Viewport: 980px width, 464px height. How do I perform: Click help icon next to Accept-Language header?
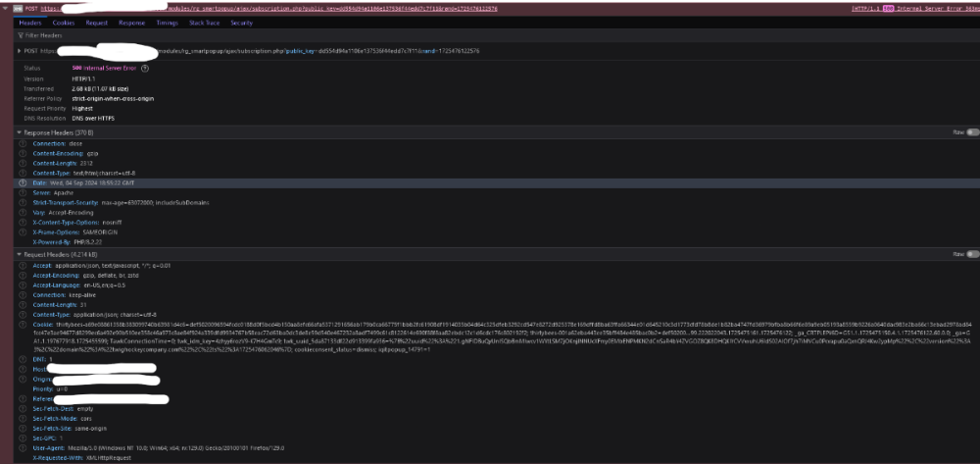[24, 285]
